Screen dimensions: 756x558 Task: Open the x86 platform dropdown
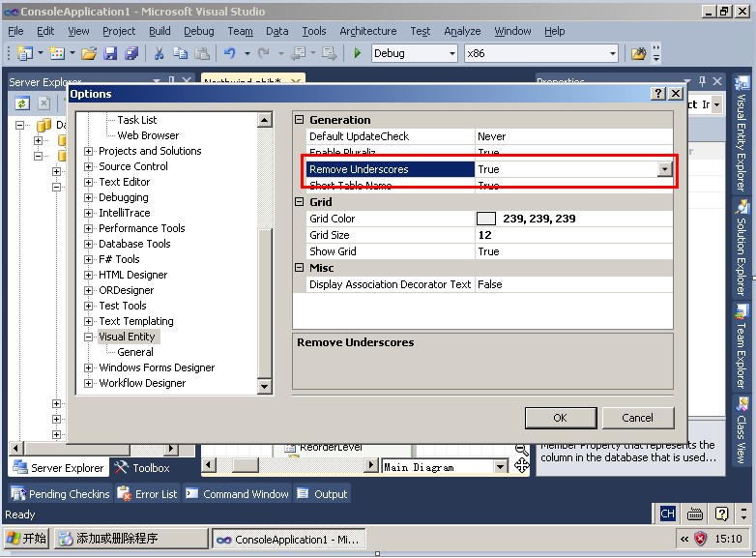(x=612, y=53)
